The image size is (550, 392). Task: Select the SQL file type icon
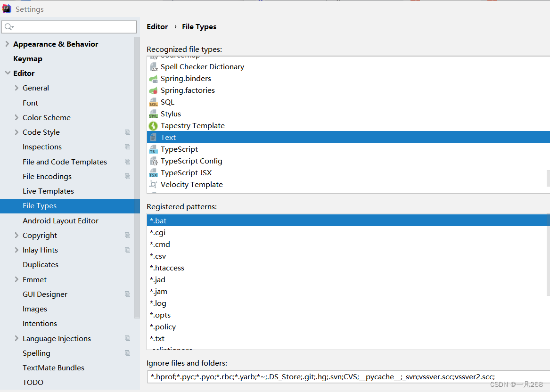(154, 102)
